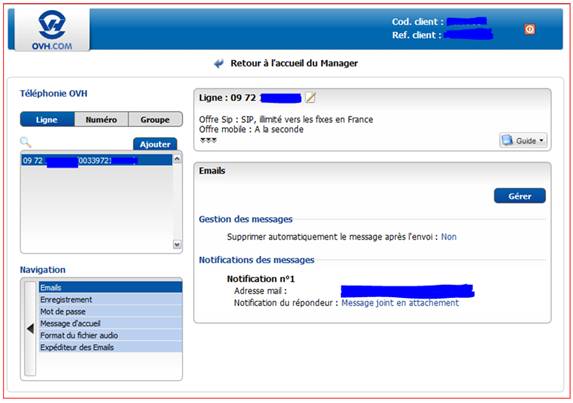Open Message joint en attachement option
573x403 pixels.
[x=400, y=303]
